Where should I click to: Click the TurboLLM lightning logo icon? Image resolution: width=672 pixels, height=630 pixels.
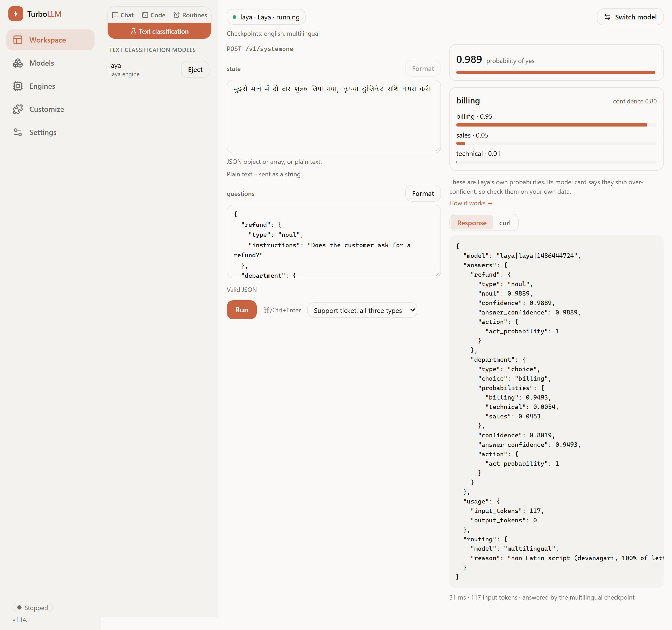pyautogui.click(x=15, y=14)
